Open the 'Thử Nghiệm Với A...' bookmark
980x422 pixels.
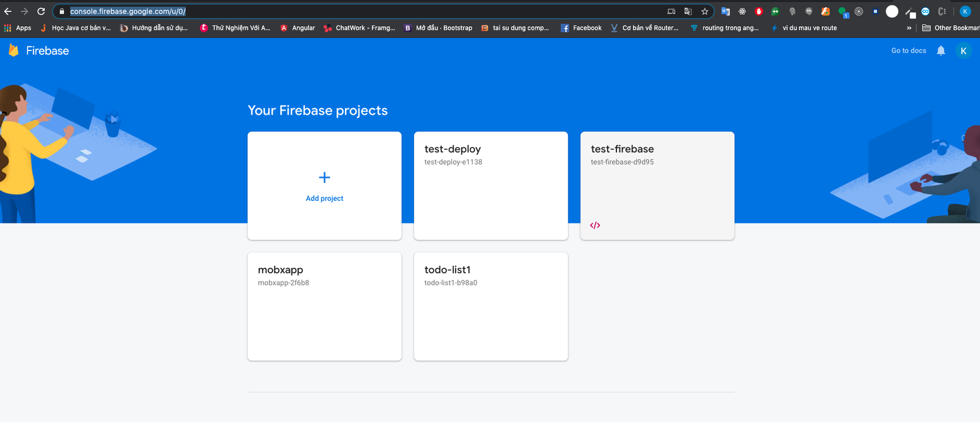(235, 28)
